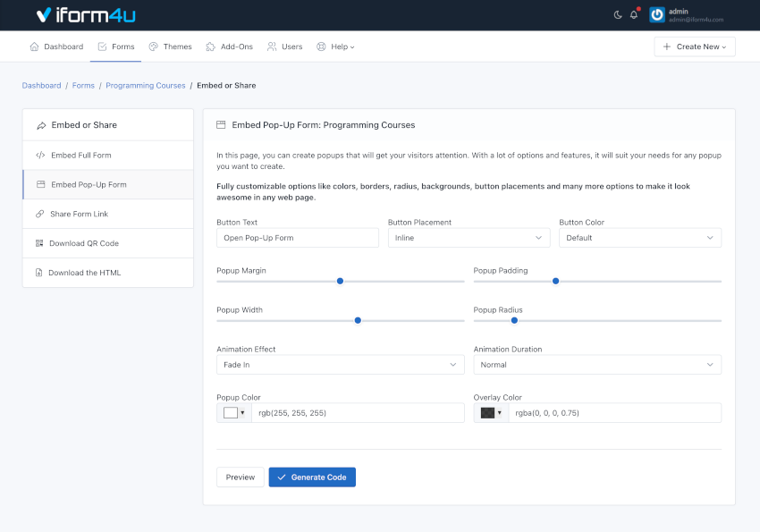The height and width of the screenshot is (532, 760).
Task: Choose Download QR Code option
Action: [83, 243]
